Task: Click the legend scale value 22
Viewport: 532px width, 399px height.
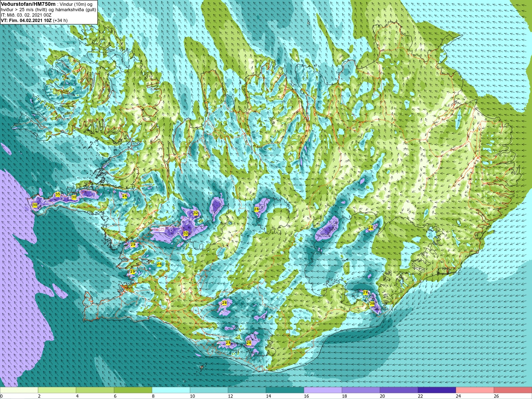Action: click(420, 396)
